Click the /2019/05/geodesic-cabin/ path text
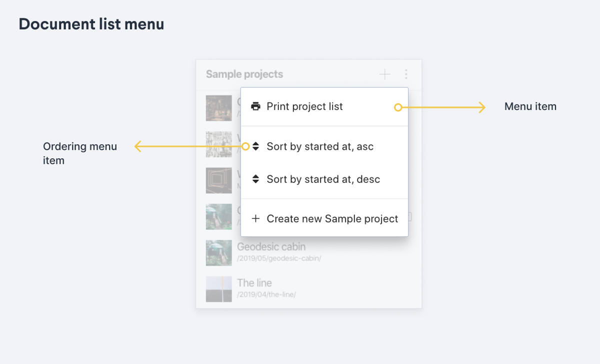The image size is (600, 364). 279,258
